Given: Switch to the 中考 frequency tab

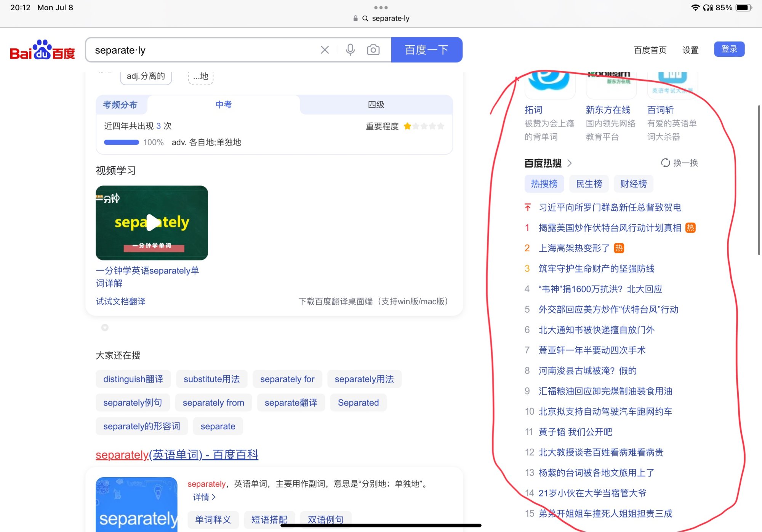Looking at the screenshot, I should 224,105.
